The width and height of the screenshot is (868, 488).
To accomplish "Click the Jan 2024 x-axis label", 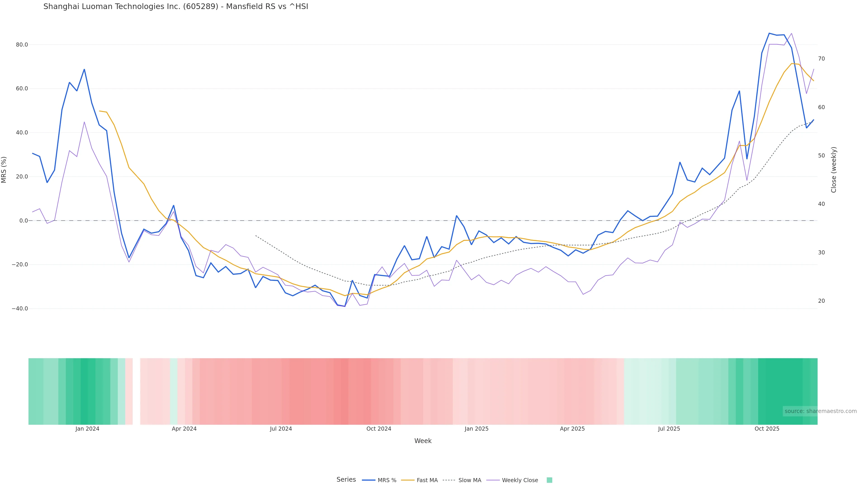I will 87,429.
